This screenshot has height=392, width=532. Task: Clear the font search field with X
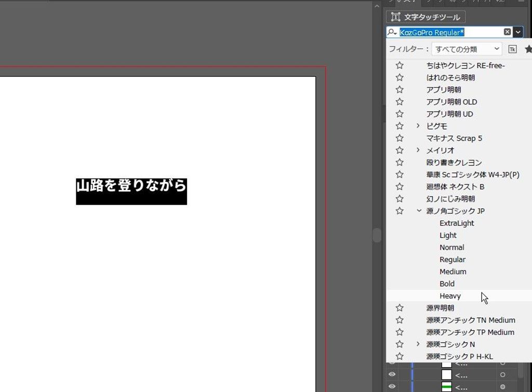[507, 32]
